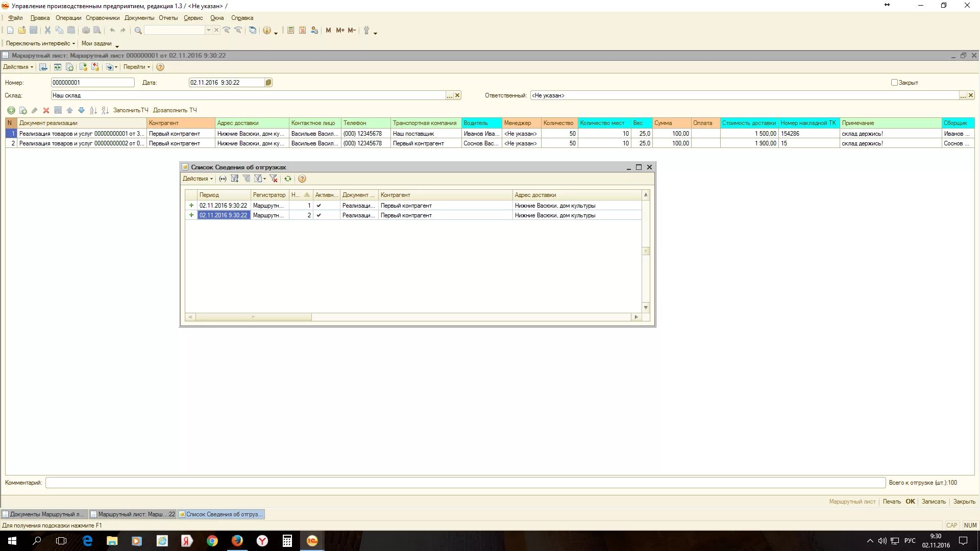Switch to the Документы Маршрутный лист window tab
The height and width of the screenshot is (551, 980).
(44, 514)
